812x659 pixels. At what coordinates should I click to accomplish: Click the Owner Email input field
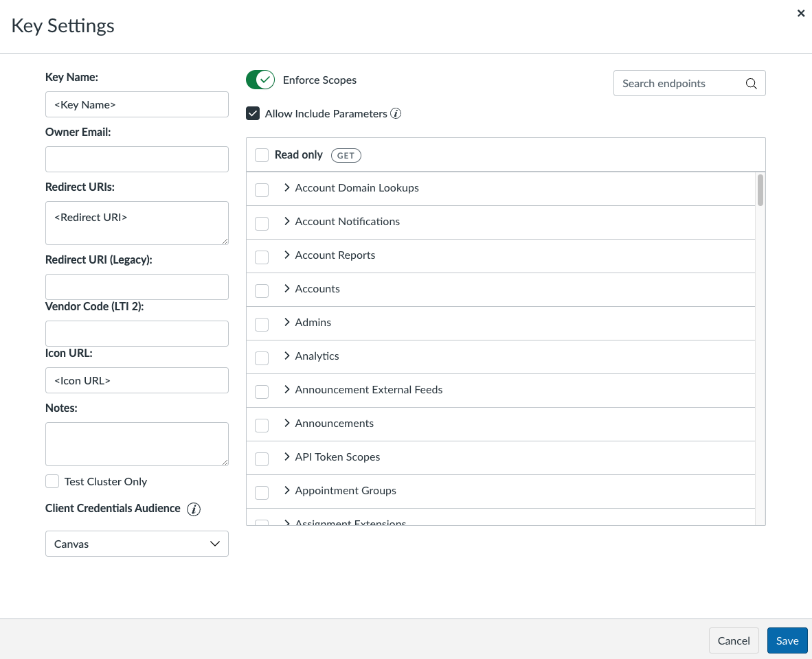[x=137, y=159]
